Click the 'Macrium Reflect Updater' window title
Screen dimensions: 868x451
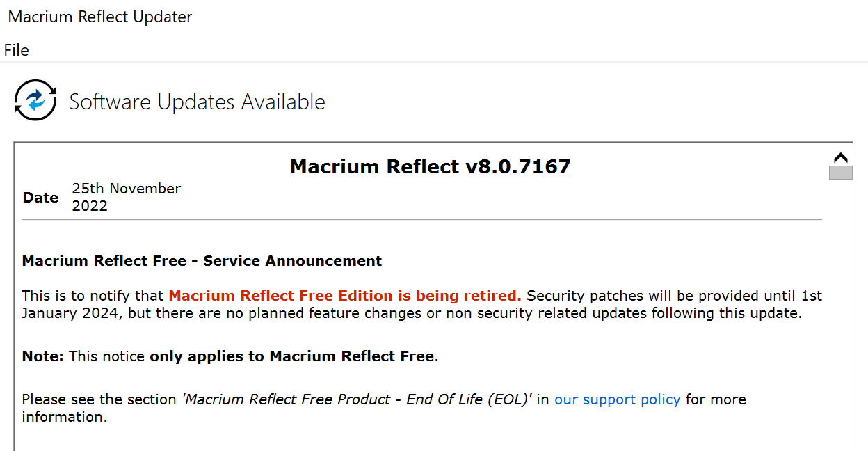[100, 17]
